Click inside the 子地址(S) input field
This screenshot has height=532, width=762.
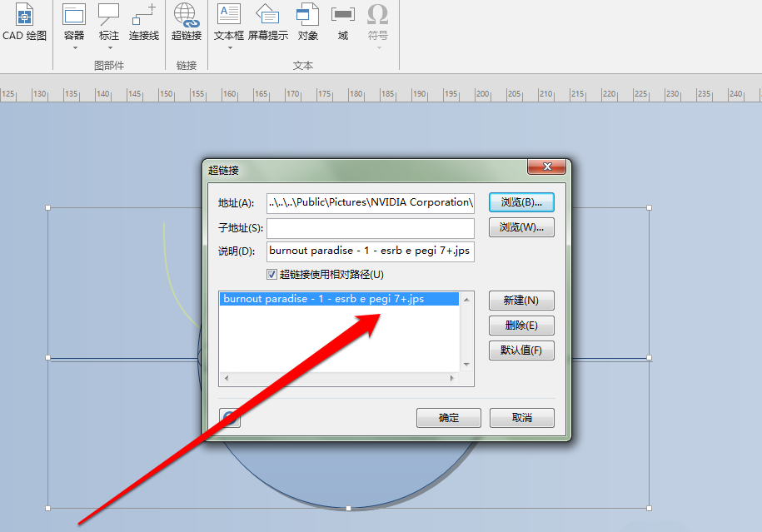tap(370, 227)
